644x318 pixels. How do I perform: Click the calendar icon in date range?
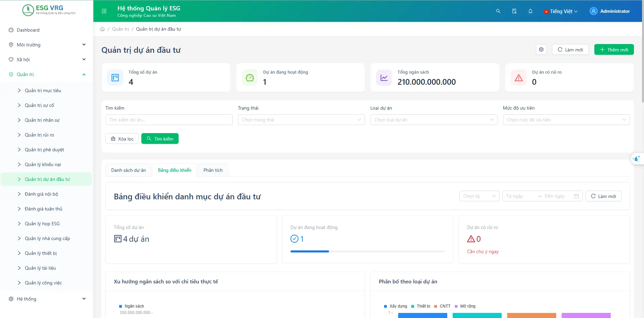[577, 196]
